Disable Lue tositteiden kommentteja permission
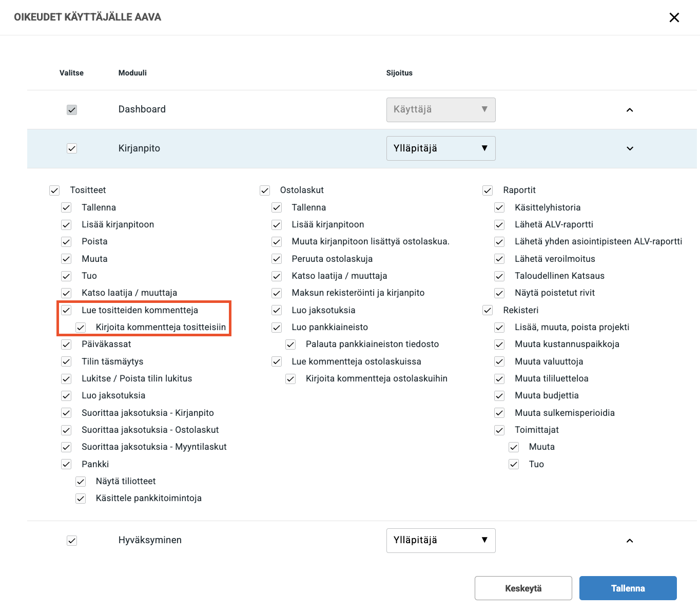The image size is (700, 612). 66,310
